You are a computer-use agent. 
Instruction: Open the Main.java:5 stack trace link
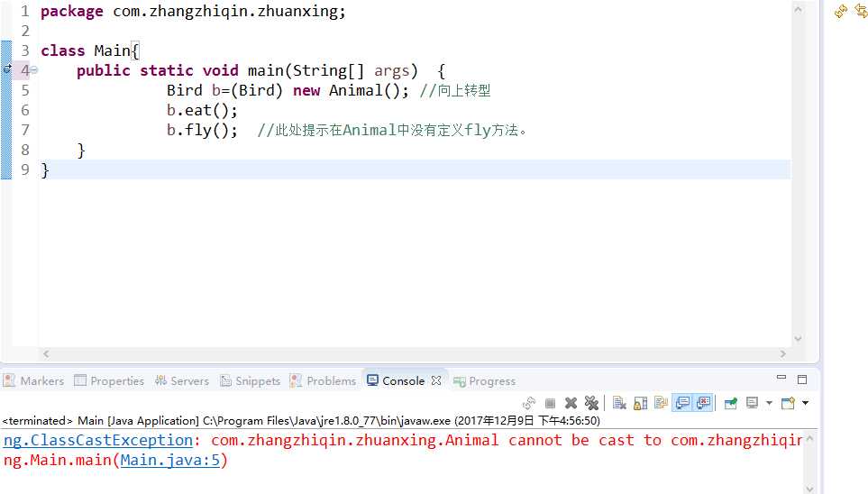pyautogui.click(x=170, y=461)
